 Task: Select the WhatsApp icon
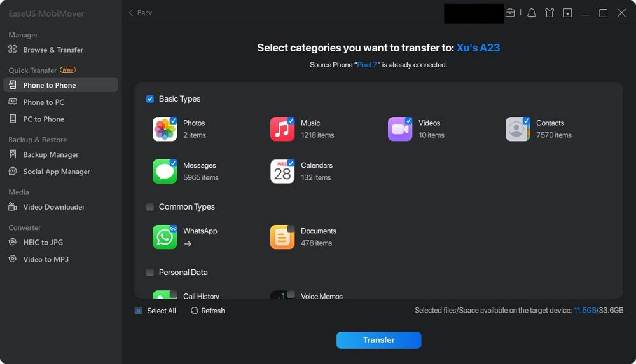tap(165, 237)
